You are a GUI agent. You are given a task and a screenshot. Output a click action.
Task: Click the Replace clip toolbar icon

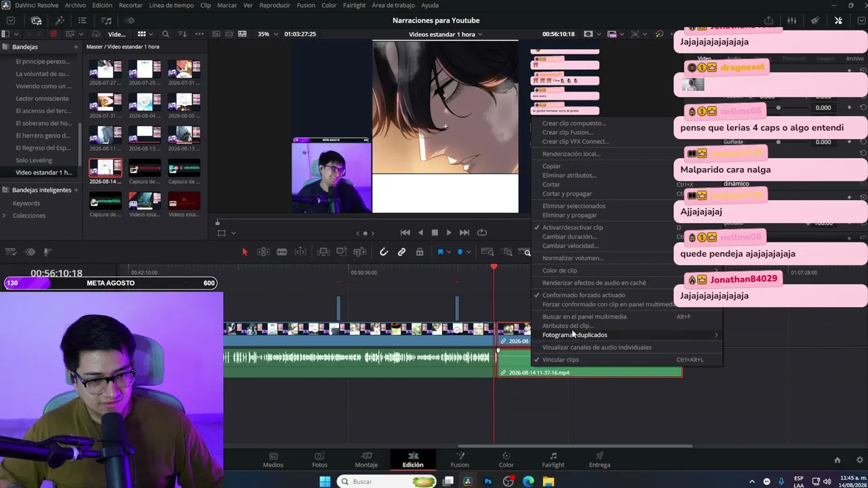click(x=360, y=252)
